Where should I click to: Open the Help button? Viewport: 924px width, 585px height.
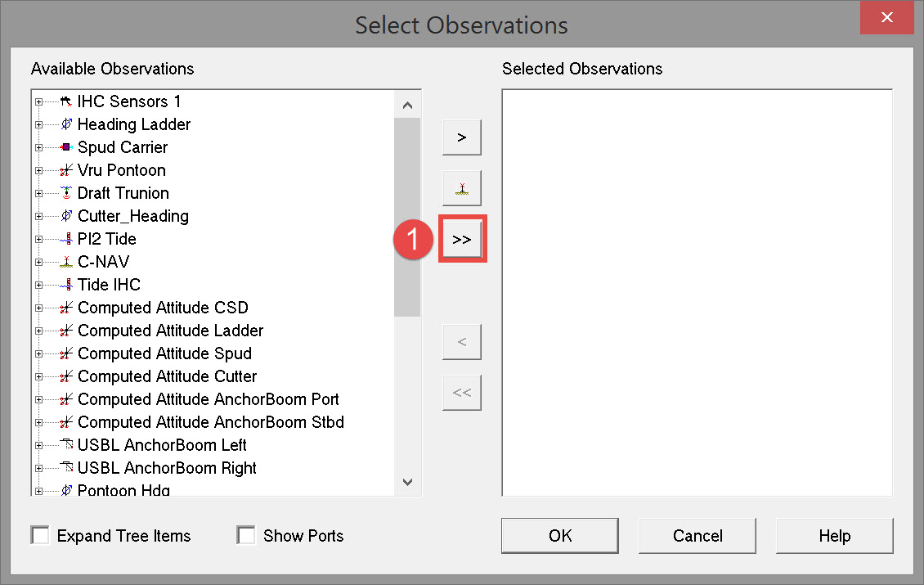pyautogui.click(x=834, y=536)
